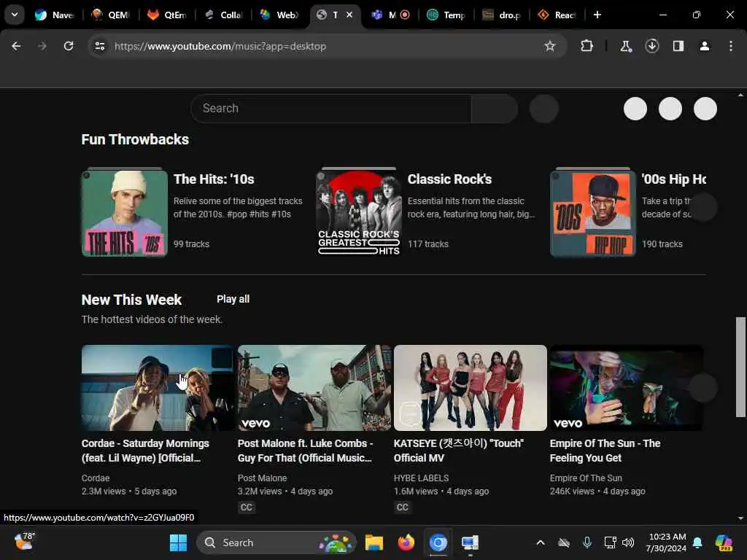Image resolution: width=747 pixels, height=560 pixels.
Task: Switch to the dro.p tab
Action: [x=502, y=15]
